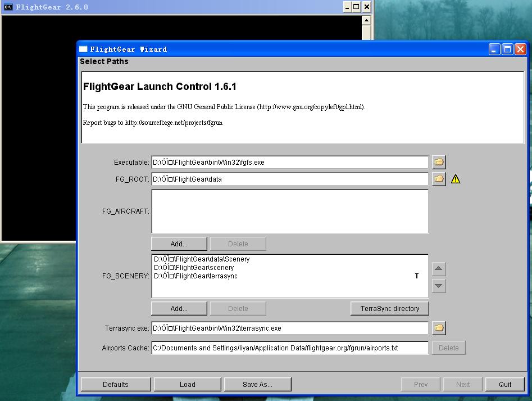Click the GNU General Public License text line
Image resolution: width=532 pixels, height=401 pixels.
pos(224,107)
